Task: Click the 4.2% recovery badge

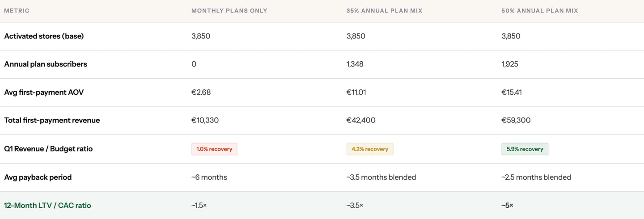Action: (369, 149)
